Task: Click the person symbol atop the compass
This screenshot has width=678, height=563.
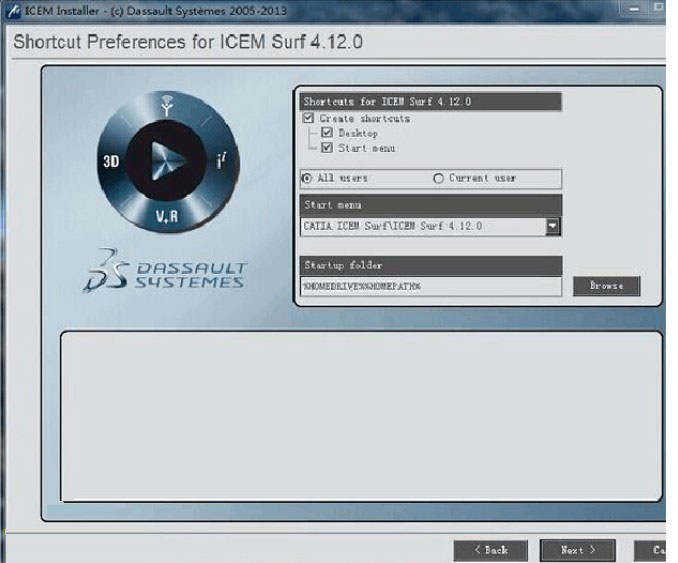Action: 167,105
